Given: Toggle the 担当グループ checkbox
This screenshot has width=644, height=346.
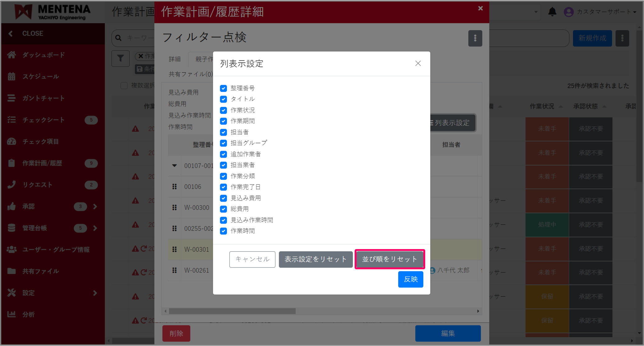Looking at the screenshot, I should [223, 143].
